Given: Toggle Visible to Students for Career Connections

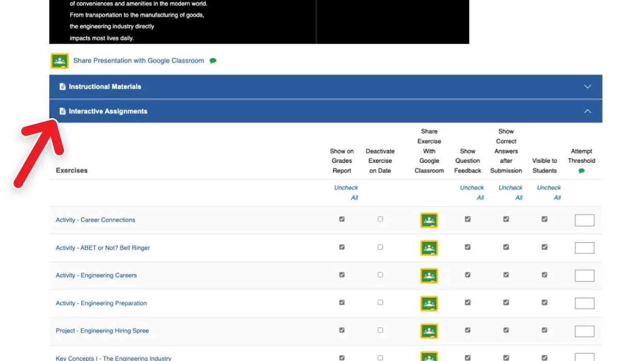Looking at the screenshot, I should click(x=544, y=219).
